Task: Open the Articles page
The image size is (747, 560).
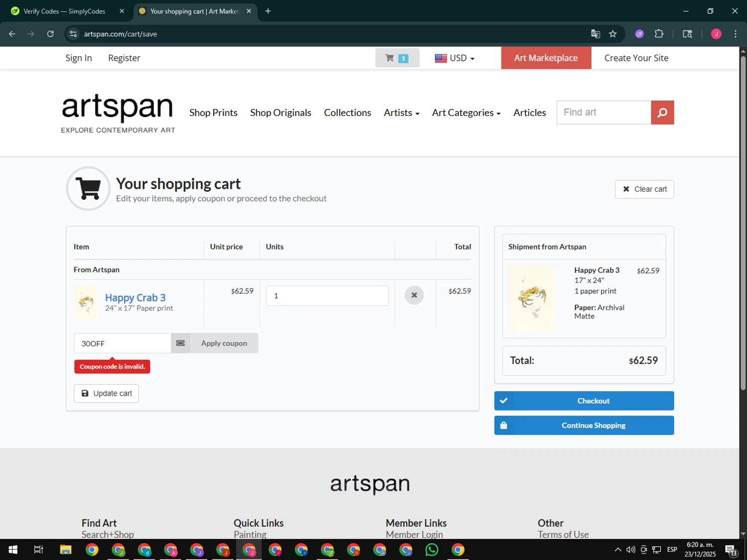Action: (x=529, y=112)
